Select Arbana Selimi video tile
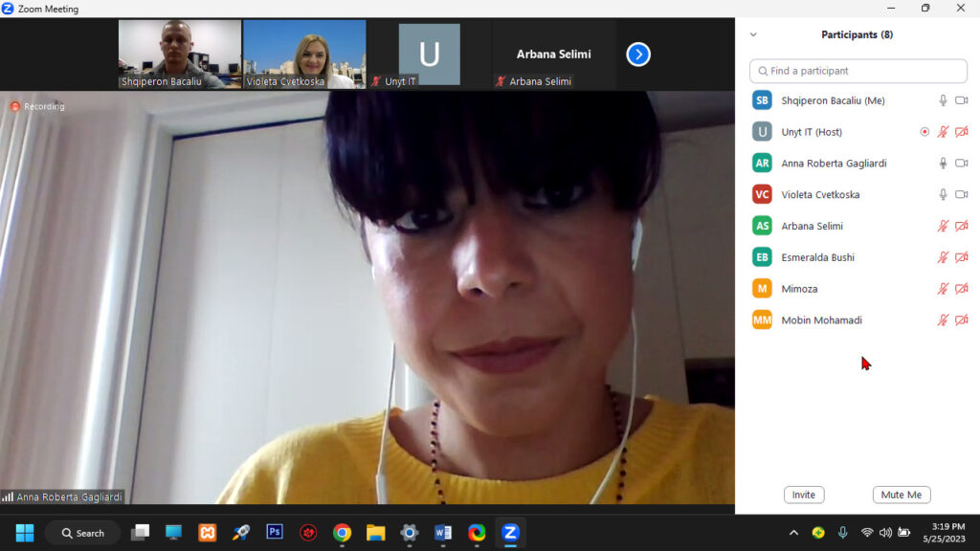The image size is (980, 551). click(x=554, y=55)
